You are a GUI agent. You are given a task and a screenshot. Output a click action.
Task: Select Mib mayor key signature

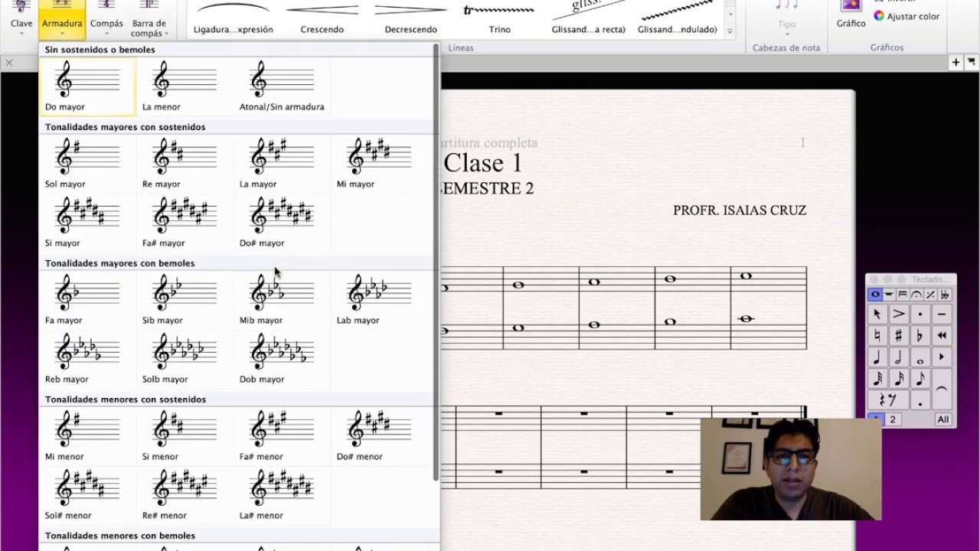click(282, 300)
